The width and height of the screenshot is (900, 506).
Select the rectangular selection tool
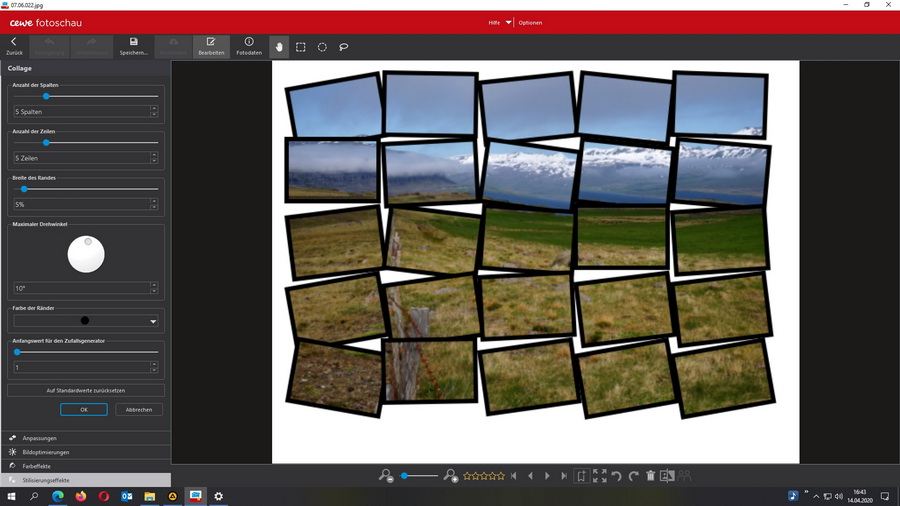[300, 47]
